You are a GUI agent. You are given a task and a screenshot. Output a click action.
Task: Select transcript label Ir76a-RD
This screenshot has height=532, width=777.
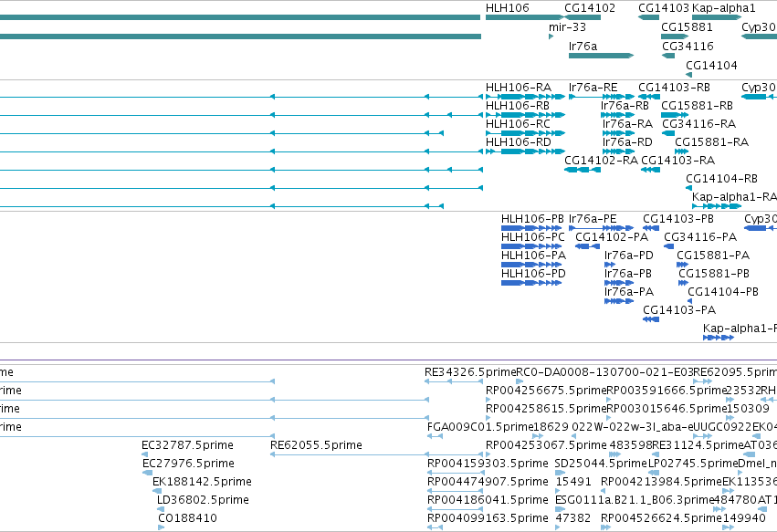tap(627, 142)
